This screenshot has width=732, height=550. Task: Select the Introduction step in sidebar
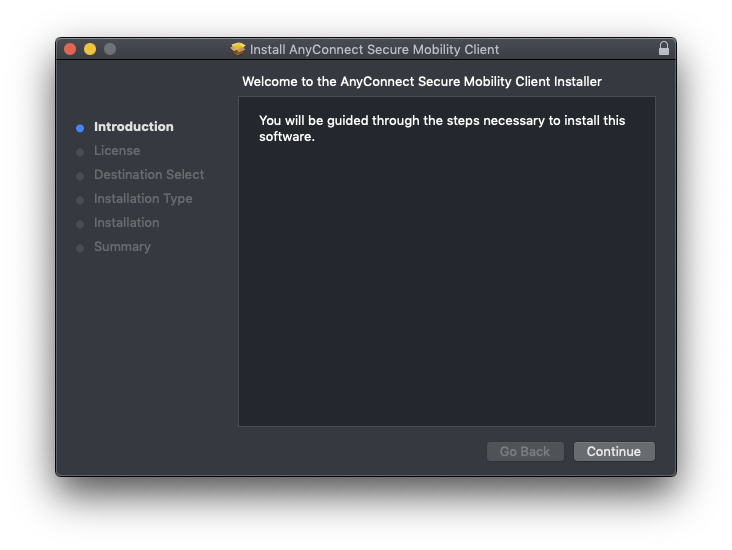[133, 127]
